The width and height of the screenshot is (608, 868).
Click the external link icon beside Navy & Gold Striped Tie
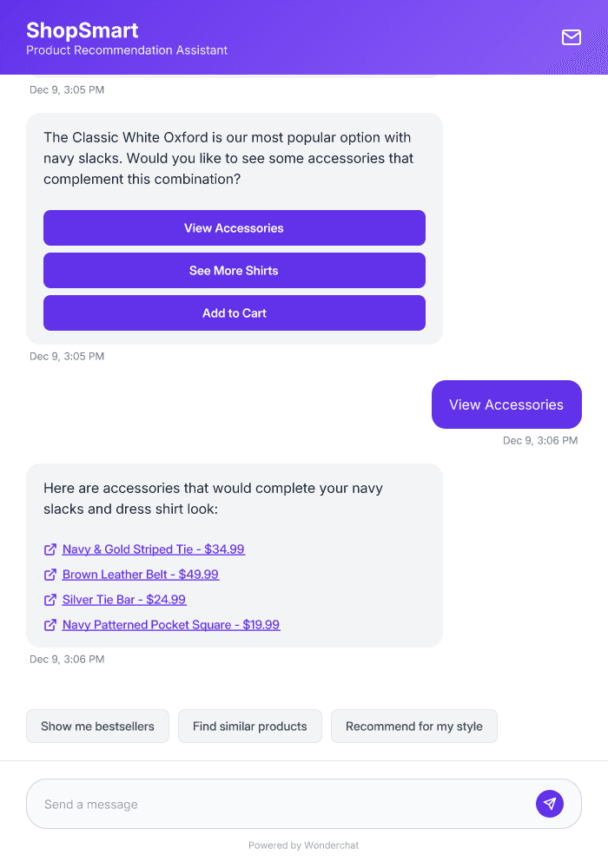50,549
